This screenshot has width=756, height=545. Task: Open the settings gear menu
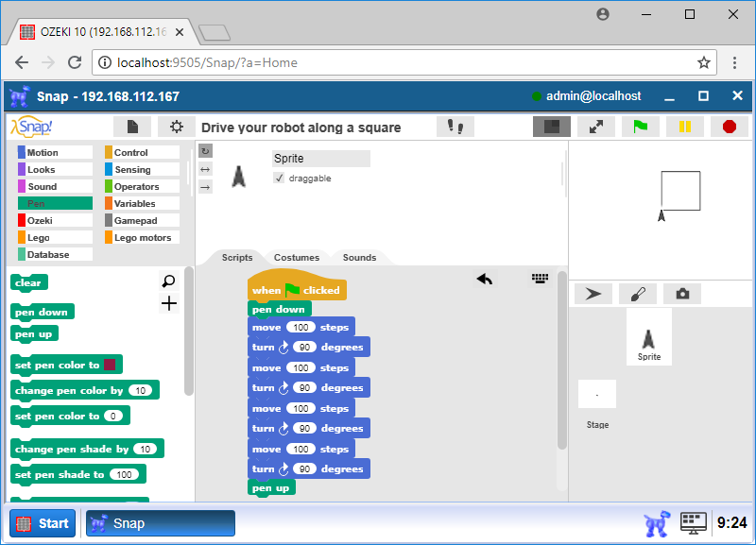coord(177,127)
